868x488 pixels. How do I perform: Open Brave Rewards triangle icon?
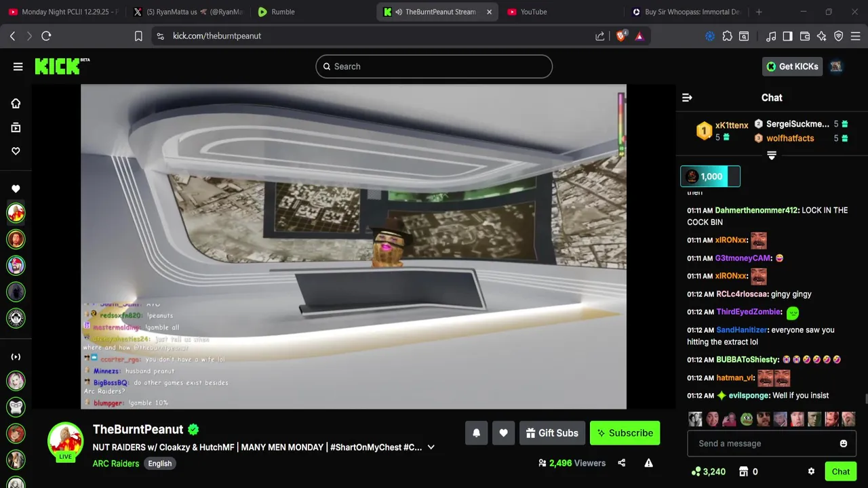pyautogui.click(x=639, y=36)
